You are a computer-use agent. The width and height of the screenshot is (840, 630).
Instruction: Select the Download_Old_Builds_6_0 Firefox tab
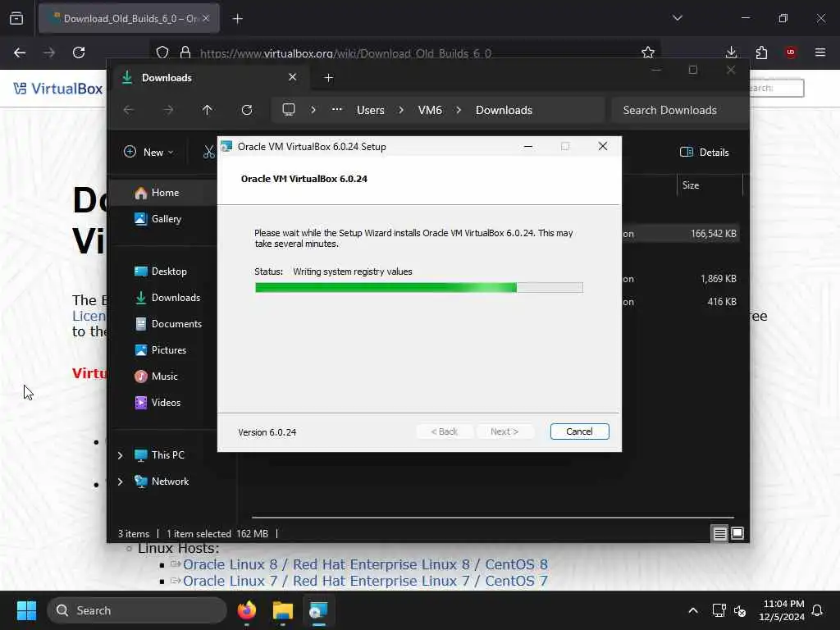[x=129, y=19]
